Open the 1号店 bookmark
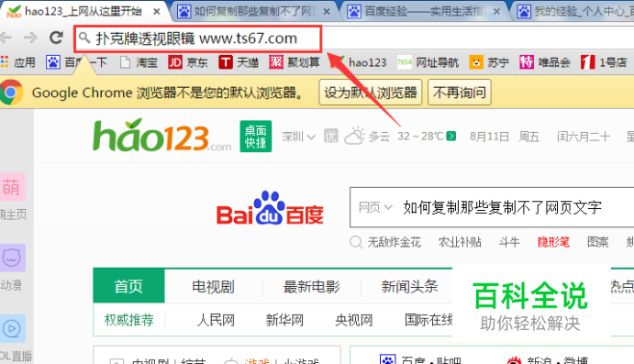The width and height of the screenshot is (634, 364). point(604,62)
